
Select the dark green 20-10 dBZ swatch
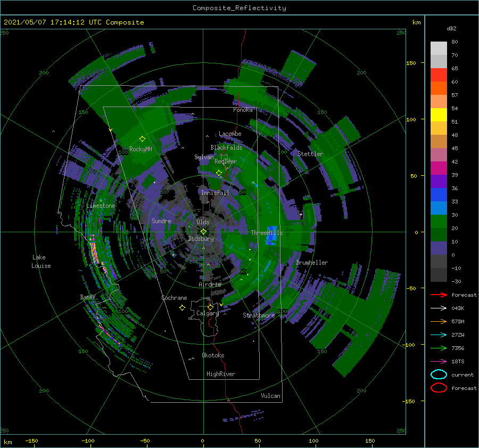tap(439, 235)
